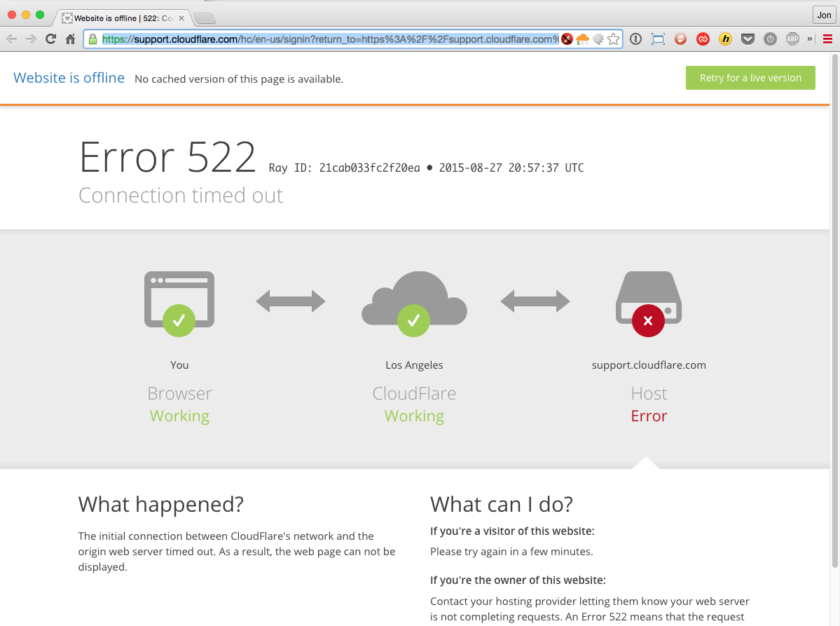Click the Connection timed out subtitle
840x626 pixels.
tap(181, 195)
